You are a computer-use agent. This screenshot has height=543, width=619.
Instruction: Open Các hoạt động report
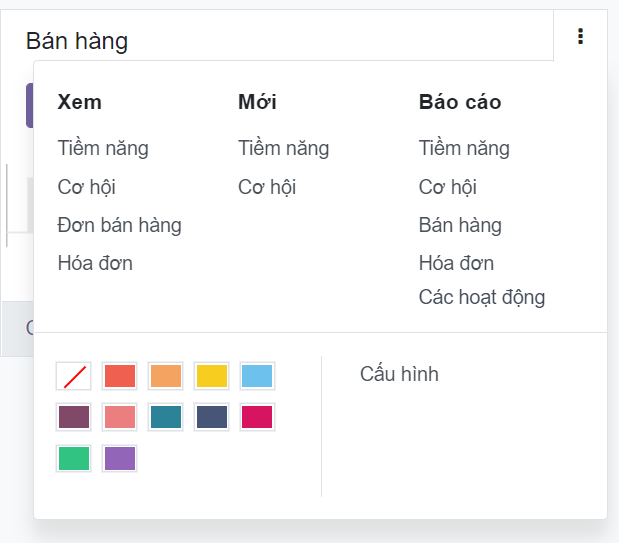click(482, 297)
